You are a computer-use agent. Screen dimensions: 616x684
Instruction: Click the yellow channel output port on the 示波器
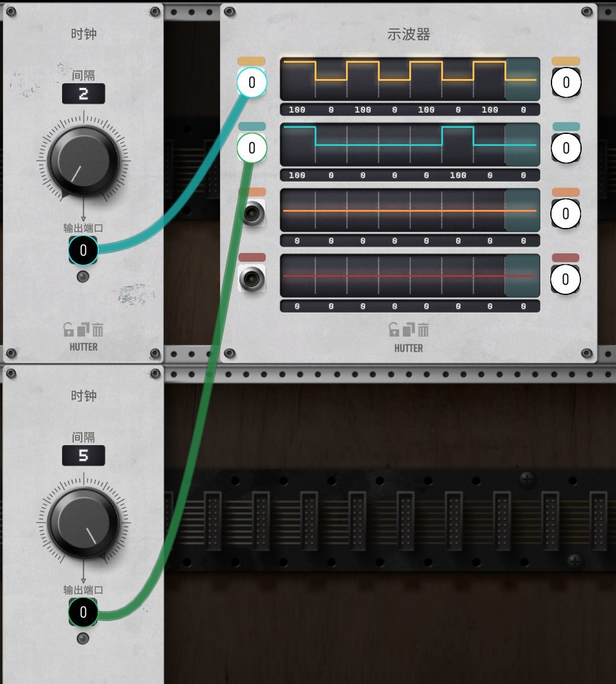[566, 82]
